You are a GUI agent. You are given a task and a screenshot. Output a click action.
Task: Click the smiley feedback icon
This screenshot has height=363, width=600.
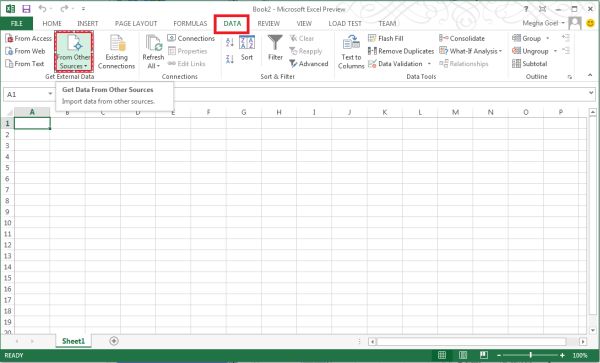pyautogui.click(x=590, y=23)
